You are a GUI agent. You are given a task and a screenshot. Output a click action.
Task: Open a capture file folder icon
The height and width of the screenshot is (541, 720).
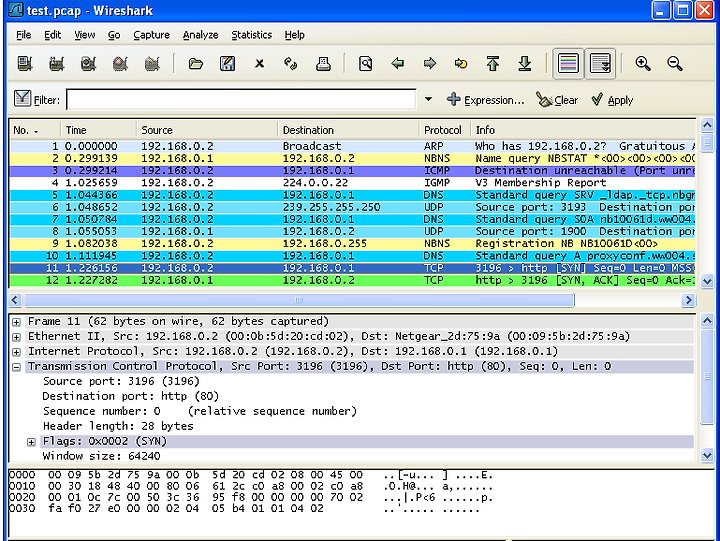[x=196, y=63]
